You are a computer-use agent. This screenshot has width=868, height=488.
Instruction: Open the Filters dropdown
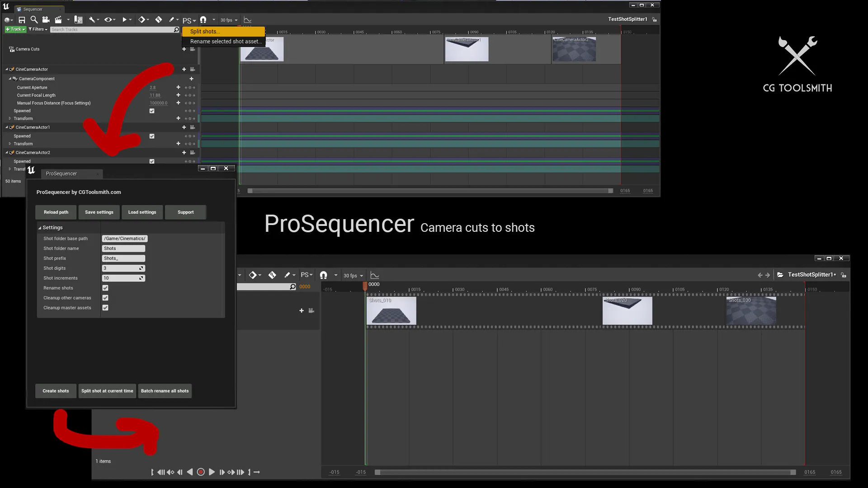click(x=38, y=29)
